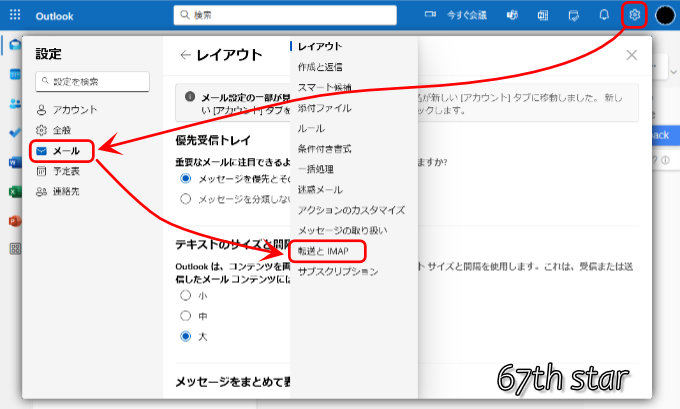Viewport: 680px width, 409px height.
Task: Open the Teams icon in header
Action: coord(512,16)
